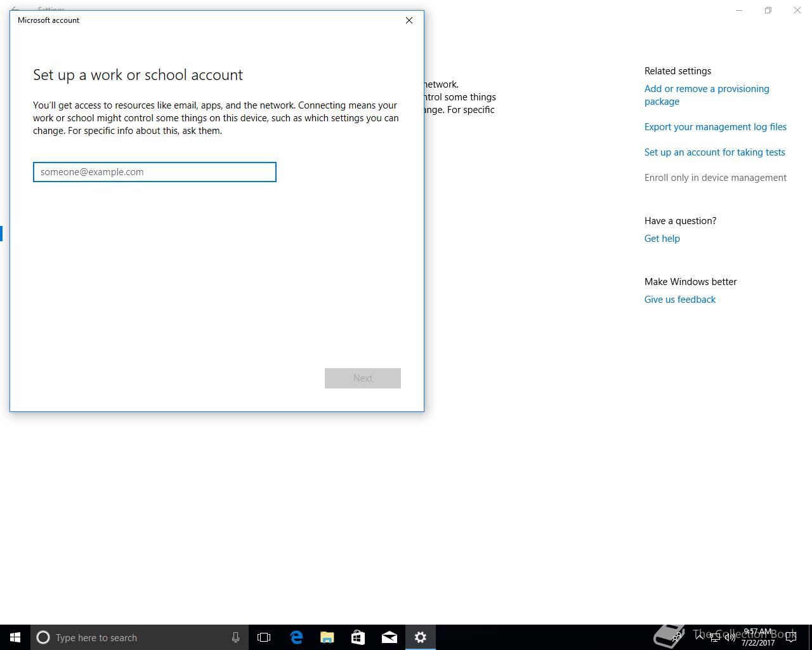Open the network status tray icon
The height and width of the screenshot is (650, 812).
tap(715, 637)
